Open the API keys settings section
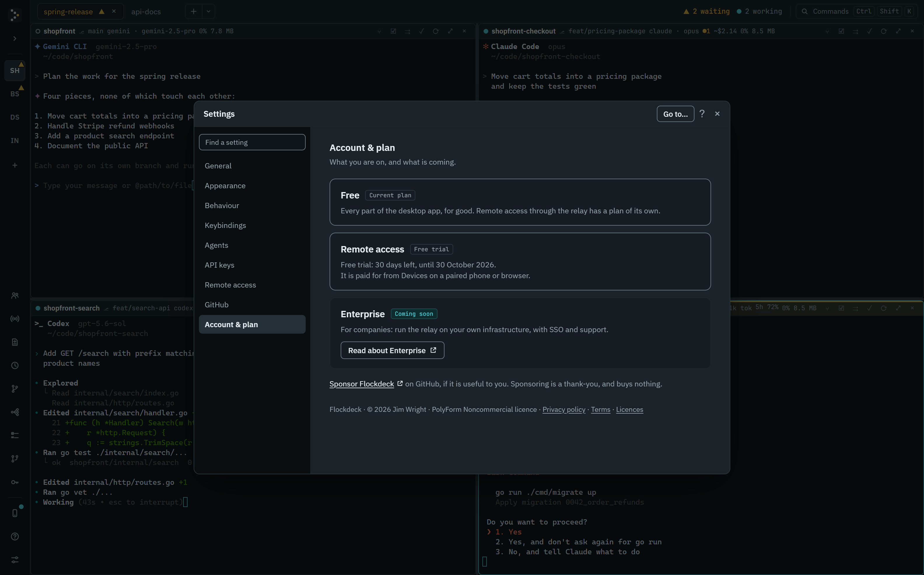 [252, 265]
